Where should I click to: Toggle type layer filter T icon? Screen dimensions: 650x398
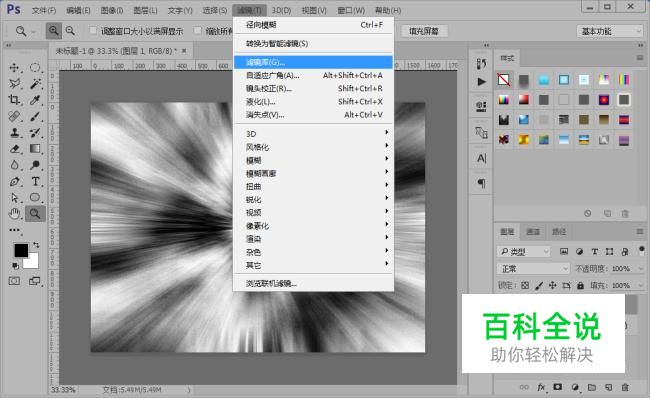(x=594, y=251)
